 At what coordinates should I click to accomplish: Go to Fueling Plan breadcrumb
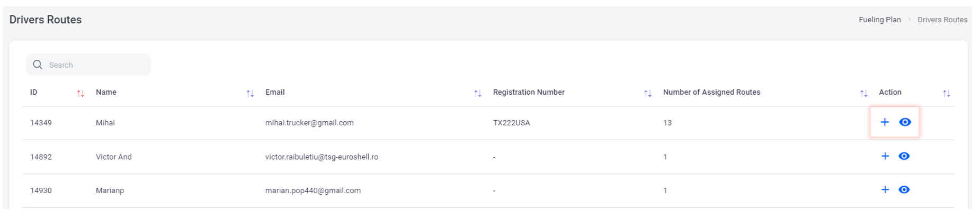pos(879,20)
